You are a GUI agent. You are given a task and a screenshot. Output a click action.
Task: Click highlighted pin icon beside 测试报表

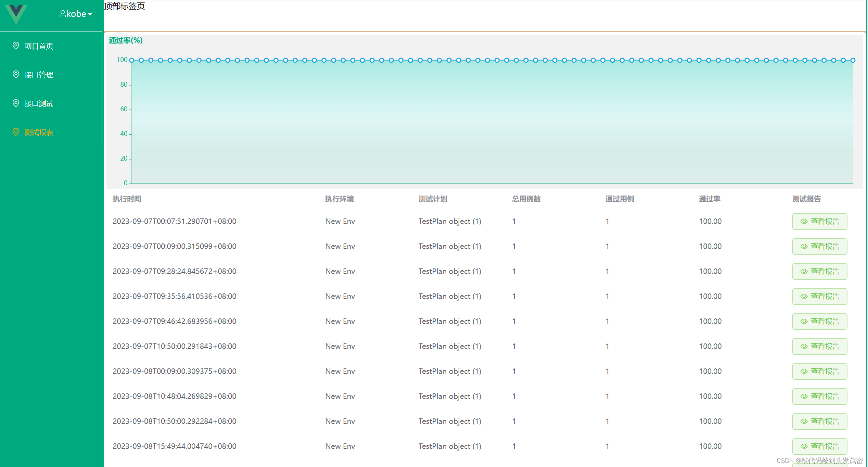(16, 132)
